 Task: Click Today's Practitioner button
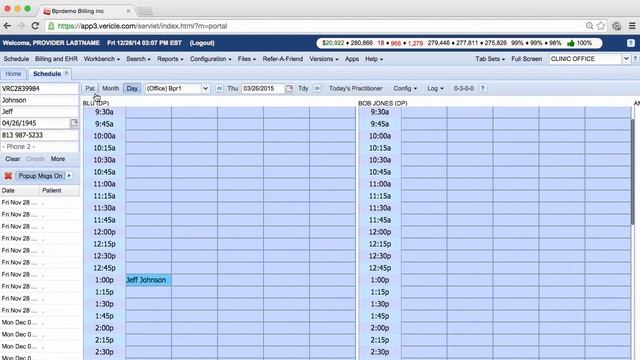point(356,88)
